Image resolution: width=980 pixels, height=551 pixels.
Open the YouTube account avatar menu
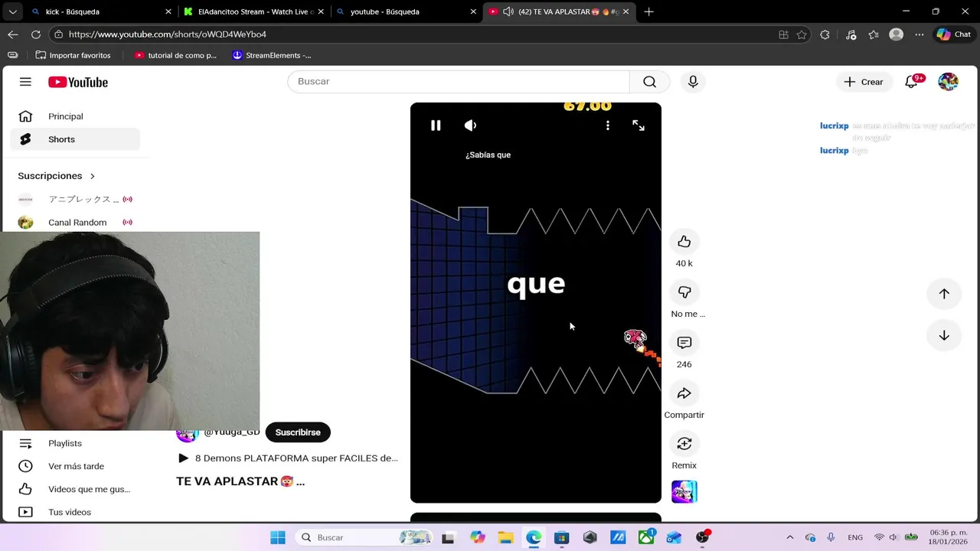948,82
